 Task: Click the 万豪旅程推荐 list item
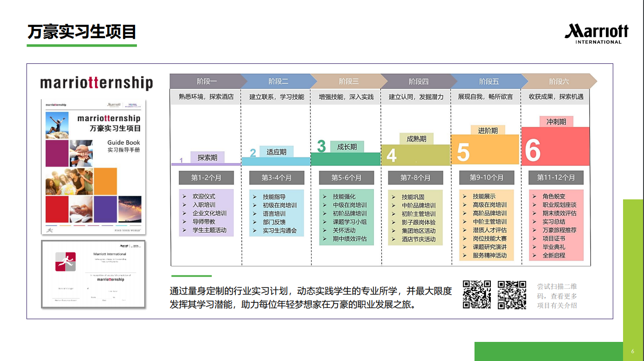[560, 230]
